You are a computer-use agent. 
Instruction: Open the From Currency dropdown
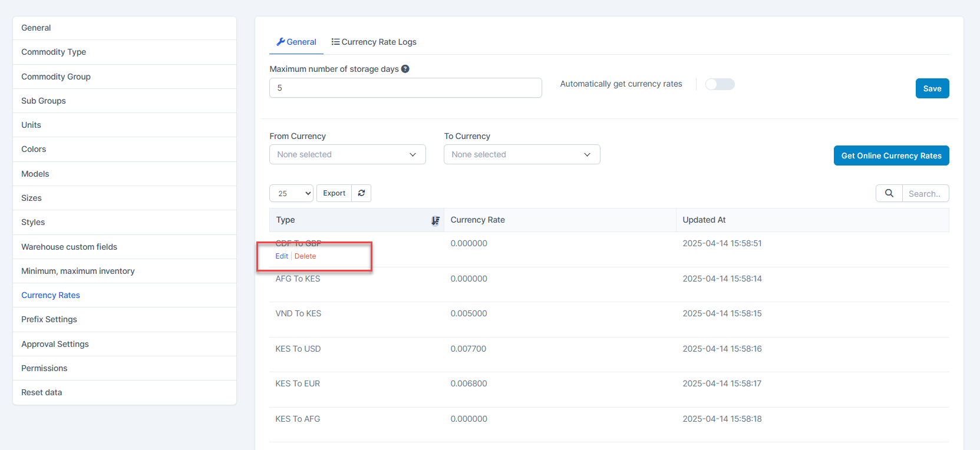pyautogui.click(x=347, y=154)
